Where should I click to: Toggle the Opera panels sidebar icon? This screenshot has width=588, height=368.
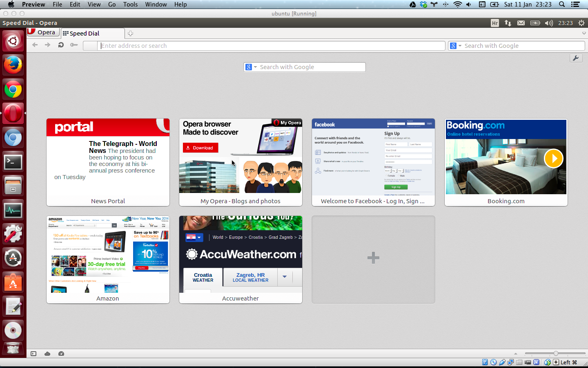33,354
